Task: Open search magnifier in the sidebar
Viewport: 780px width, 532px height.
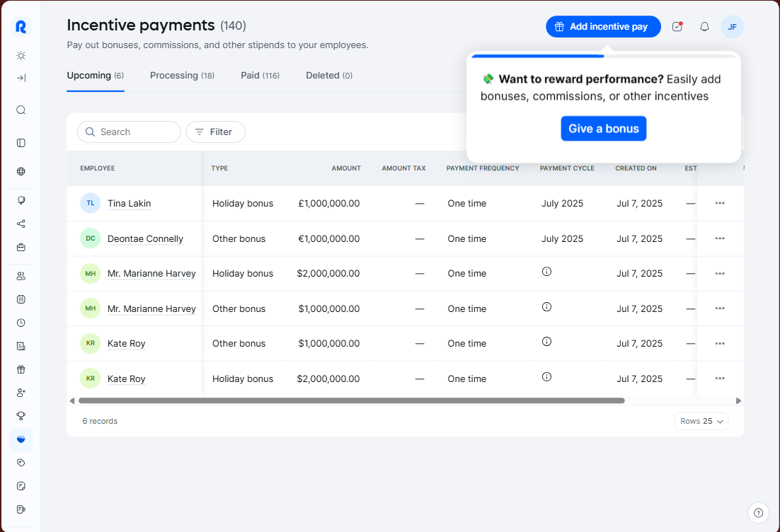Action: coord(21,110)
